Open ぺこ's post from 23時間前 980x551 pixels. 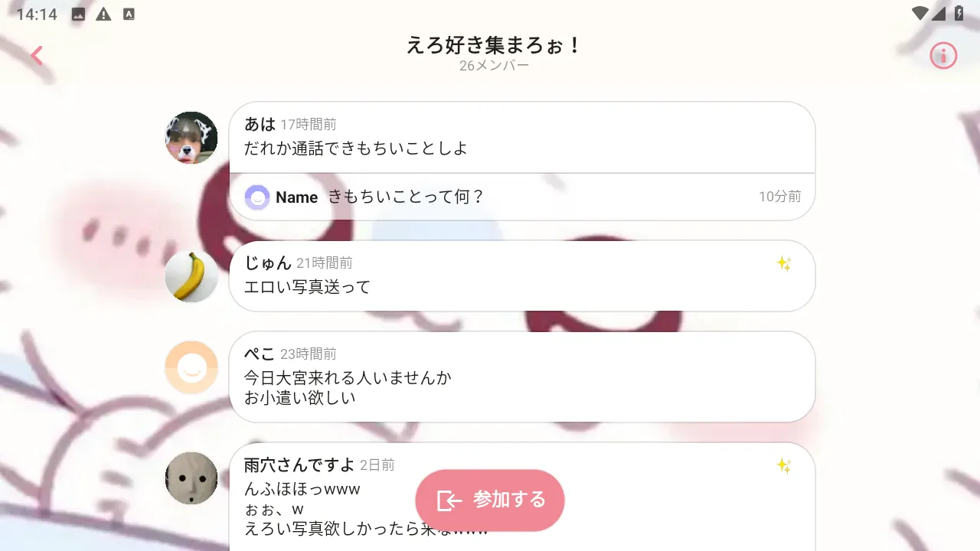(522, 377)
